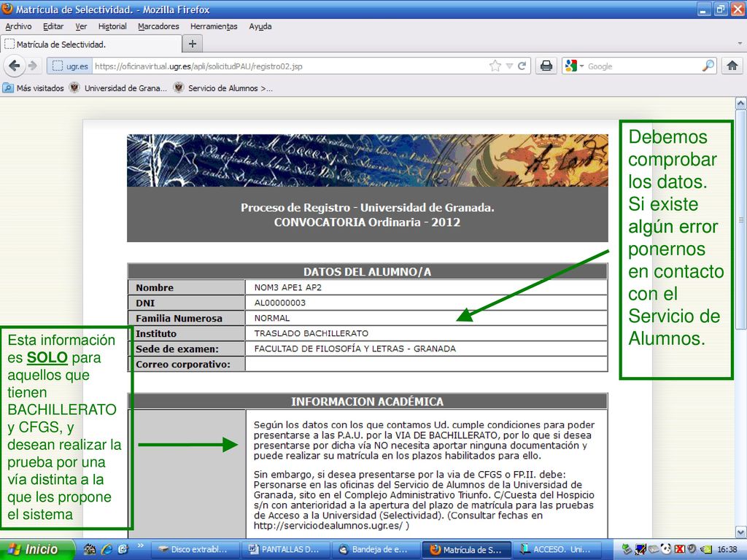Click the search magnifier in Google box
Image resolution: width=747 pixels, height=560 pixels.
[708, 66]
